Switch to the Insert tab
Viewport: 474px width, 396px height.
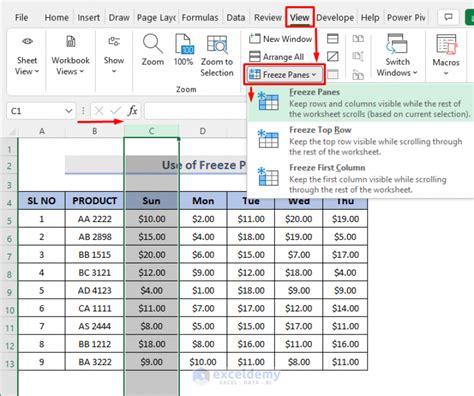tap(89, 17)
